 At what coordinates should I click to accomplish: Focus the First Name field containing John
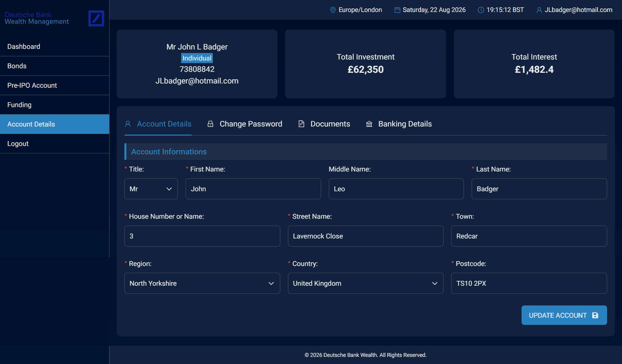(x=253, y=189)
